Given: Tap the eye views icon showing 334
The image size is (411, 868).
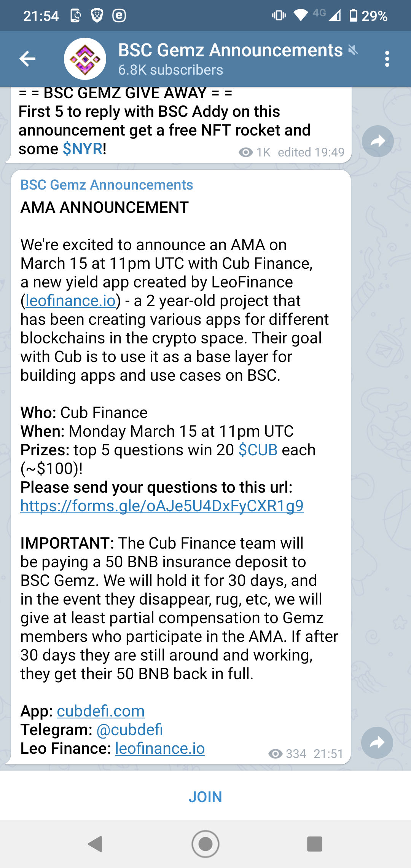Looking at the screenshot, I should [x=276, y=754].
